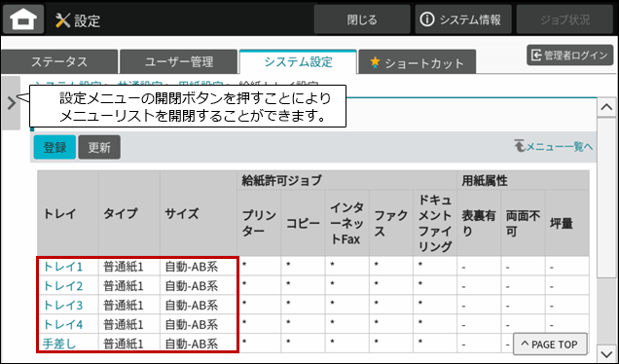Click the 更新 button

(x=99, y=147)
